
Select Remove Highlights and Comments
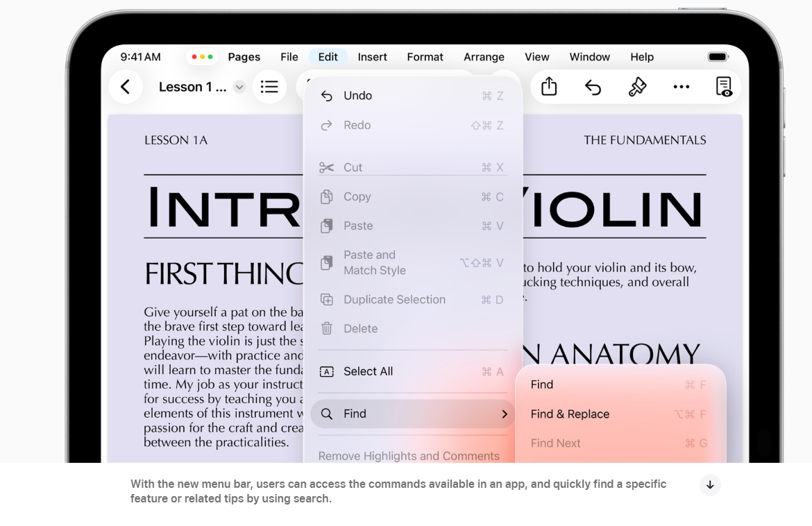[409, 456]
